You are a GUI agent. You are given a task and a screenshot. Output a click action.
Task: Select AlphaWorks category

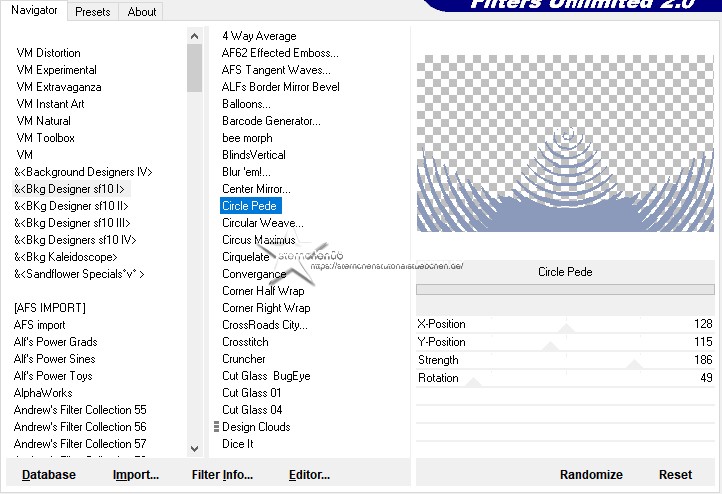coord(43,393)
